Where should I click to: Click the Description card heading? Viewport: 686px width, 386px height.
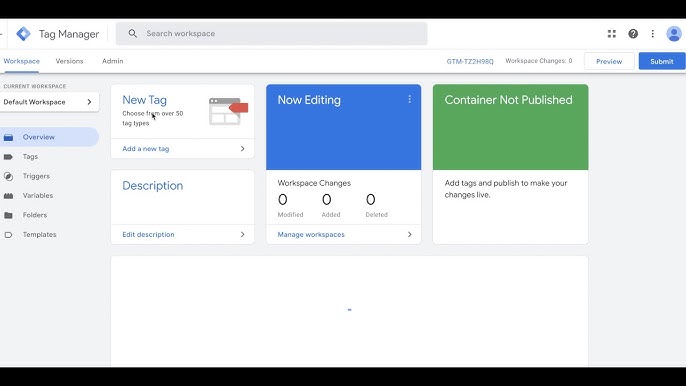coord(153,186)
